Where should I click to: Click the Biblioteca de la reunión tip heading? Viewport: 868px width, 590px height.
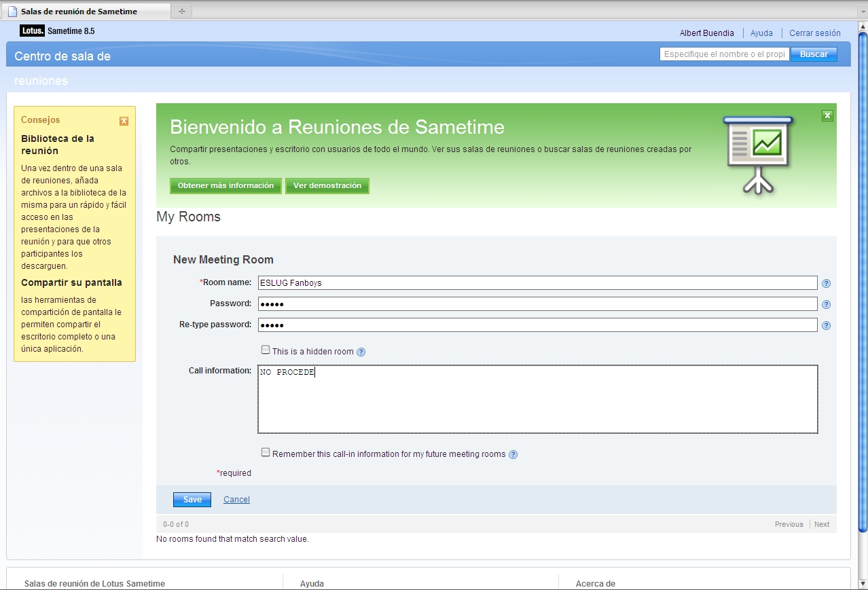tap(58, 145)
